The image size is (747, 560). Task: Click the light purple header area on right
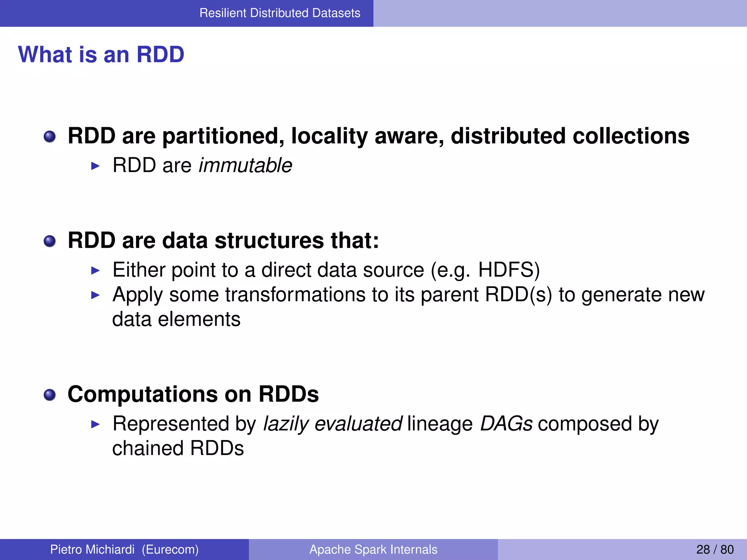pyautogui.click(x=560, y=13)
